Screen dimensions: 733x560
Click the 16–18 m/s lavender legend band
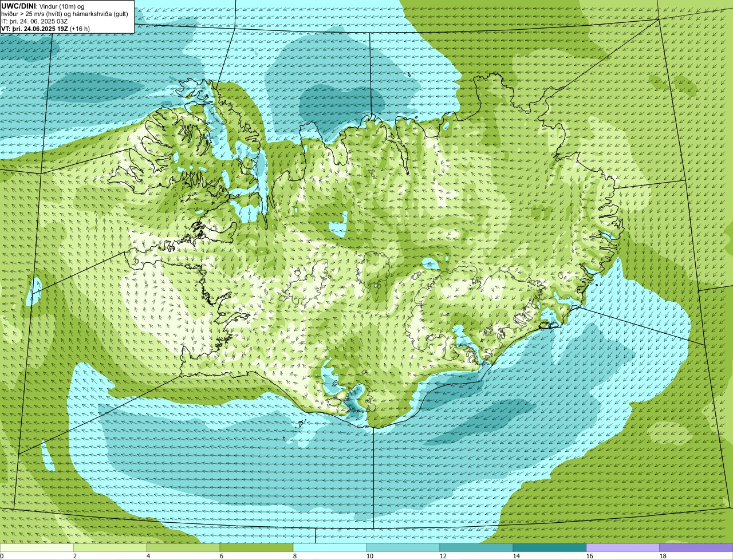623,547
